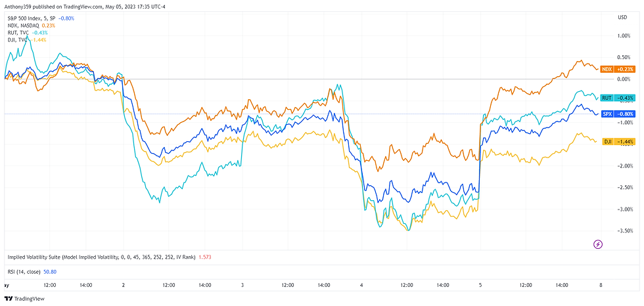
Task: Click the purple lightning bolt icon
Action: [x=599, y=244]
